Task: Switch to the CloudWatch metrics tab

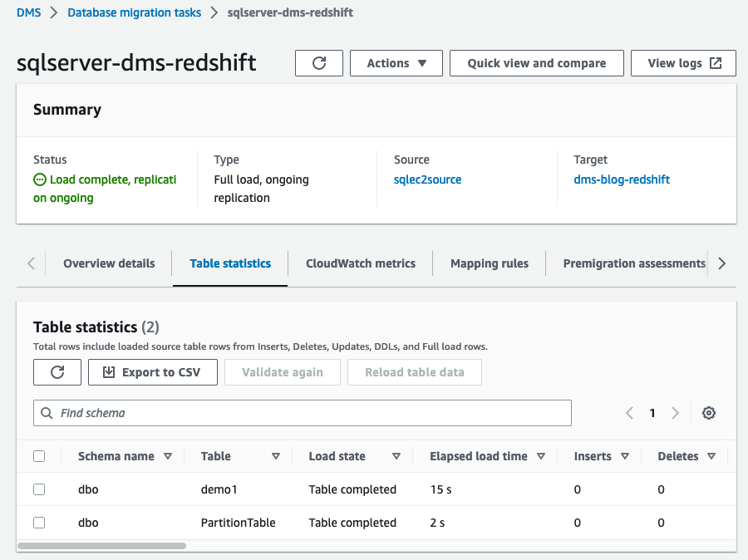Action: point(360,263)
